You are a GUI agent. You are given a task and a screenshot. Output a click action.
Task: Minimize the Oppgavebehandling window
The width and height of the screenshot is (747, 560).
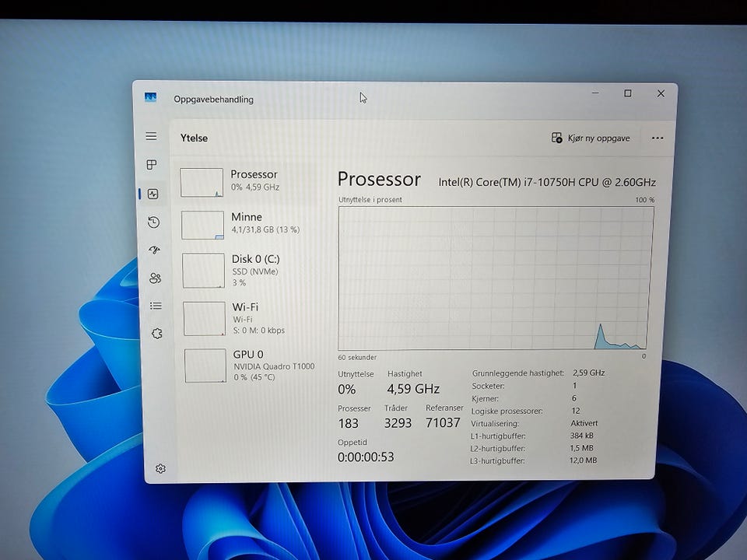coord(595,93)
